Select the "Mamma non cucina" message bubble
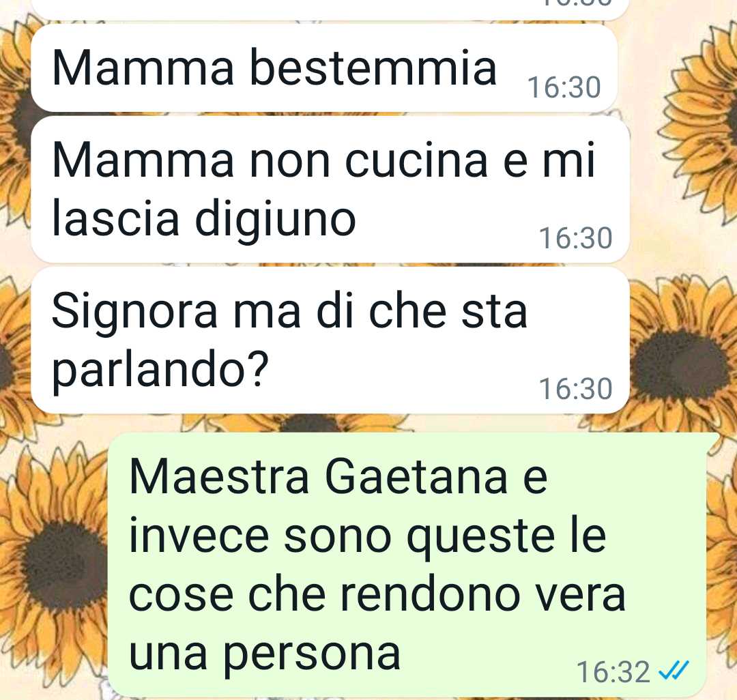 [330, 190]
